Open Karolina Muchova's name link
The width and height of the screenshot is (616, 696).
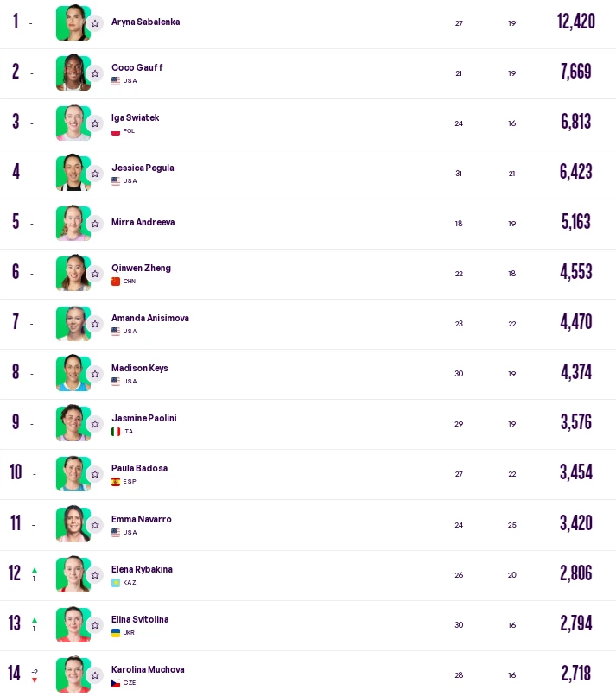point(148,669)
